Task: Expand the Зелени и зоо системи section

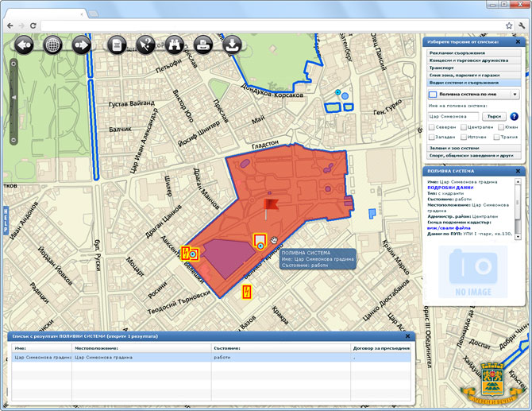Action: click(x=474, y=148)
